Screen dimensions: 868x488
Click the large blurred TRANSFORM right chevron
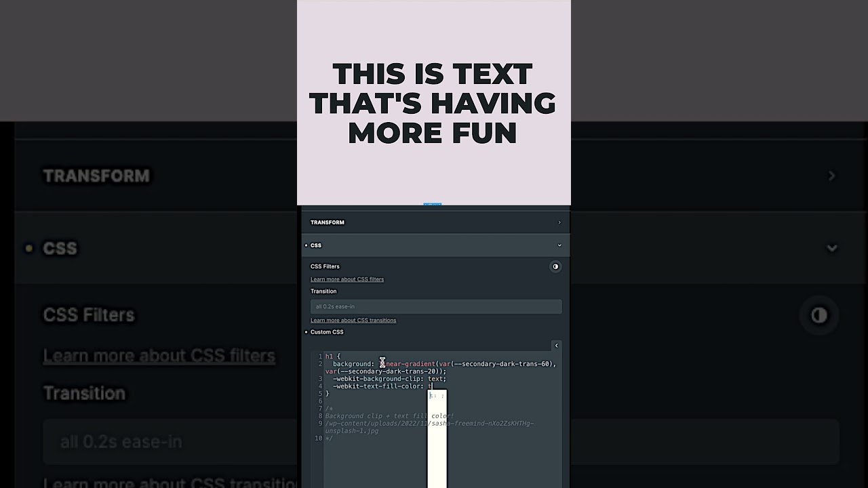point(831,176)
